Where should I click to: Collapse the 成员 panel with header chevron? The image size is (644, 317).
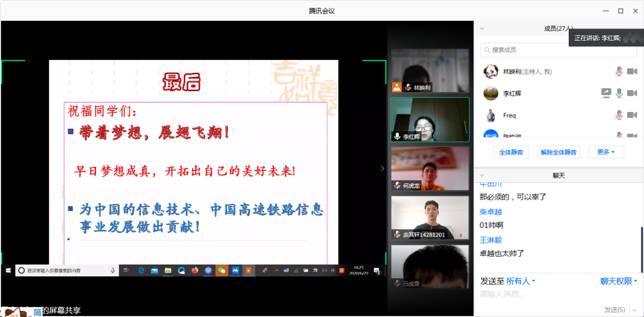click(x=482, y=28)
